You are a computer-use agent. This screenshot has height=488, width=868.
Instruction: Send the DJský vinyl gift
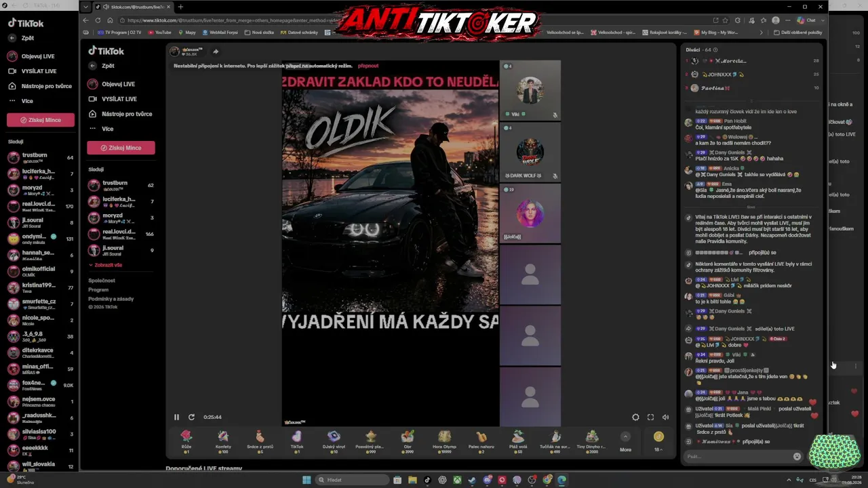pos(334,441)
